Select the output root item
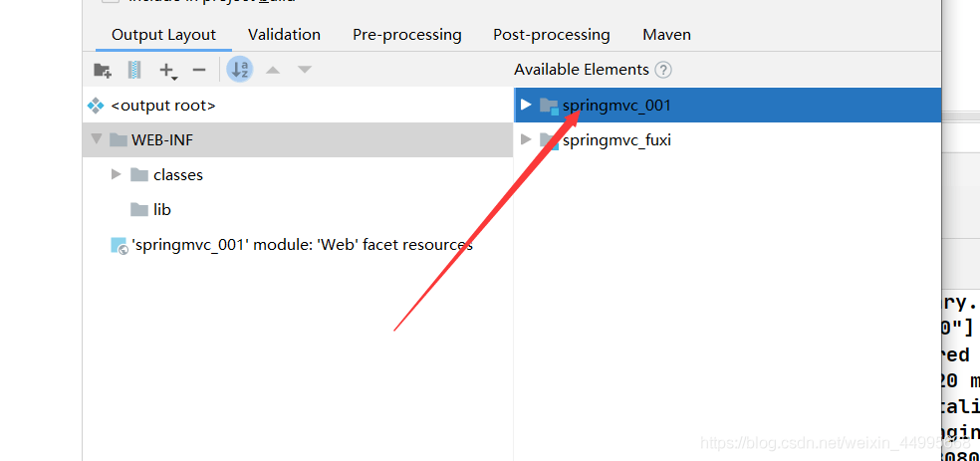 pyautogui.click(x=162, y=105)
